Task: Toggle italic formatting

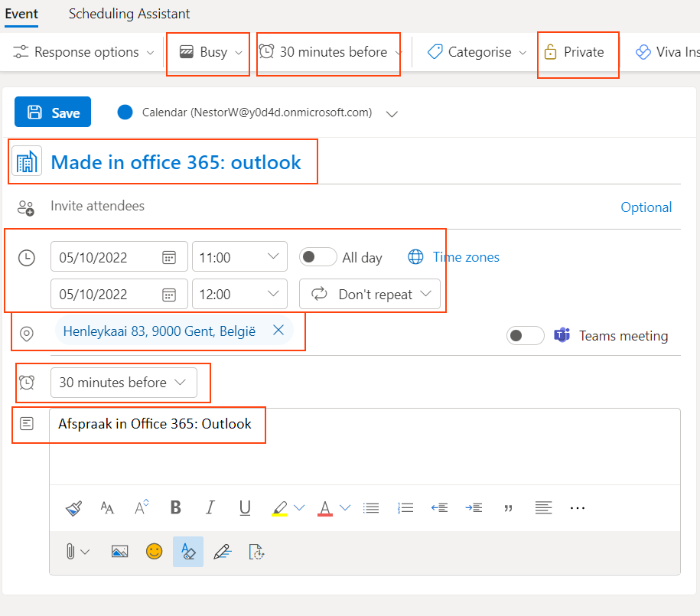Action: coord(210,507)
